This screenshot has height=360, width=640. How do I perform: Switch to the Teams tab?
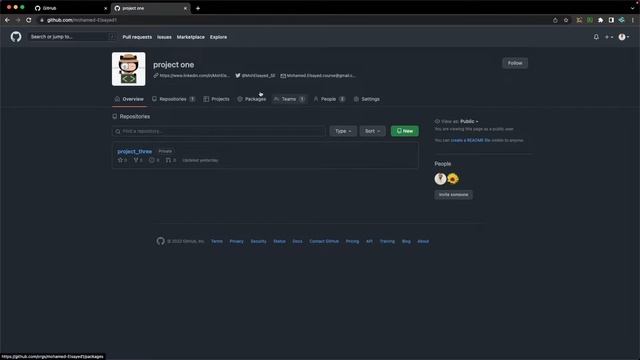pyautogui.click(x=289, y=99)
